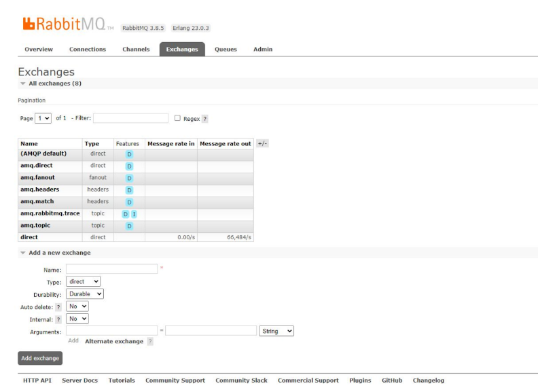Open the Arguments String type dropdown
The height and width of the screenshot is (392, 538).
pyautogui.click(x=276, y=331)
